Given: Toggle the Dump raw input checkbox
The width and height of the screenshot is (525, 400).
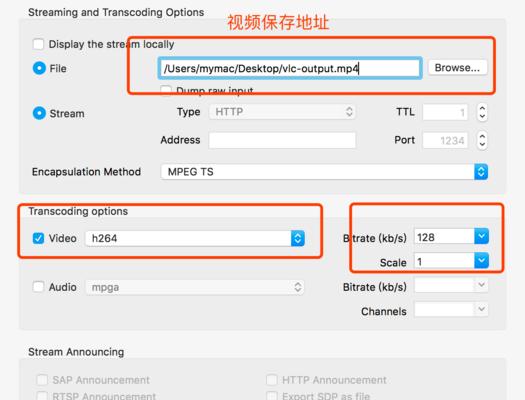Looking at the screenshot, I should (166, 90).
